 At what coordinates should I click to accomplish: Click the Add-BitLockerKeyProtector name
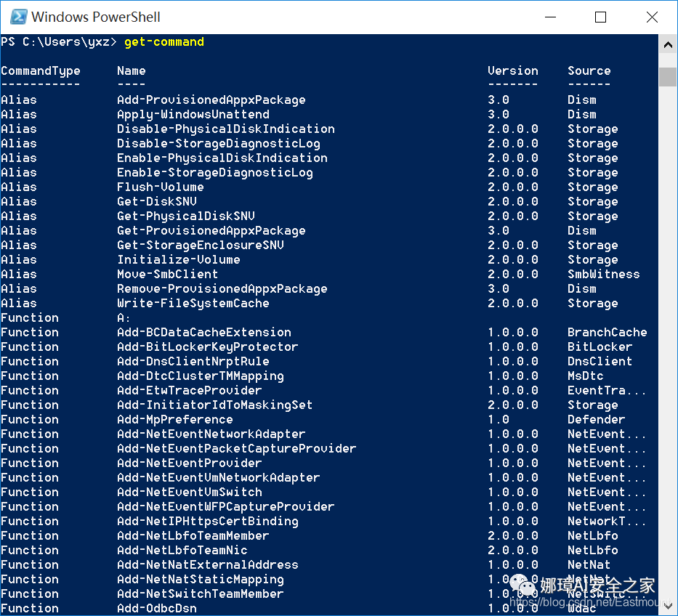click(208, 346)
